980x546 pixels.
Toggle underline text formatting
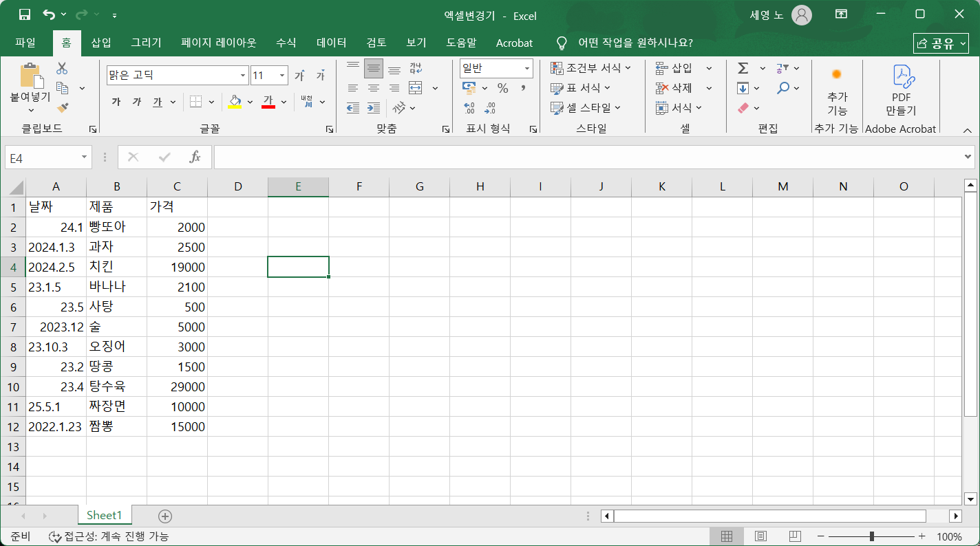pos(158,102)
